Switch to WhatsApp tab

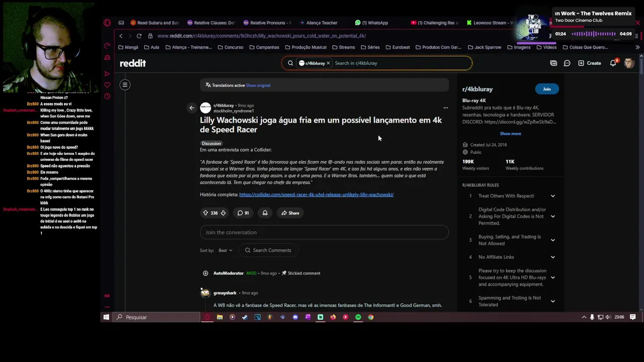pyautogui.click(x=371, y=23)
